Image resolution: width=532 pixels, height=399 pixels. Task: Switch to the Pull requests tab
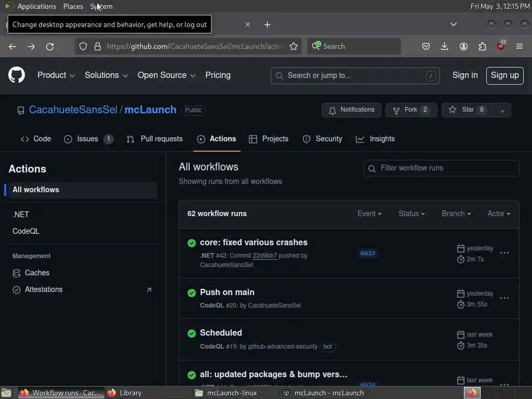tap(155, 139)
